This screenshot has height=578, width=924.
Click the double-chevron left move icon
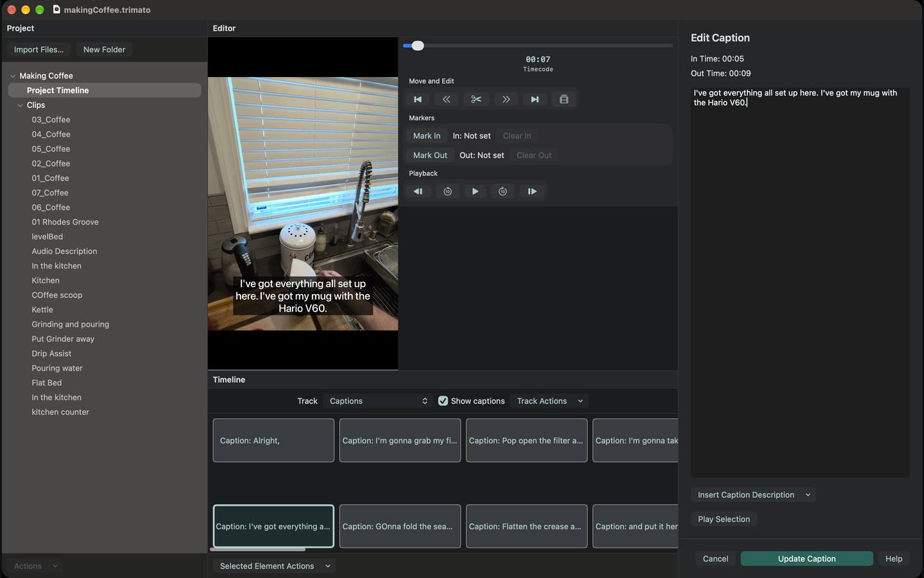447,100
